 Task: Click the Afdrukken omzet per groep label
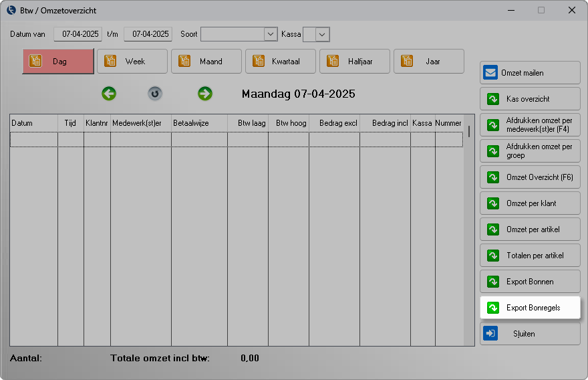[x=539, y=151]
